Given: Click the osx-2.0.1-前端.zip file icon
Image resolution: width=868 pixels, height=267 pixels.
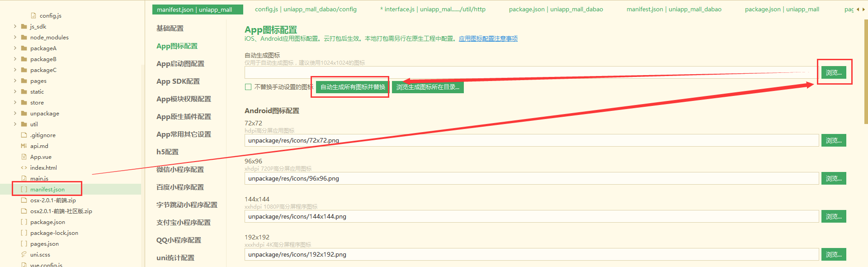Looking at the screenshot, I should click(x=24, y=200).
